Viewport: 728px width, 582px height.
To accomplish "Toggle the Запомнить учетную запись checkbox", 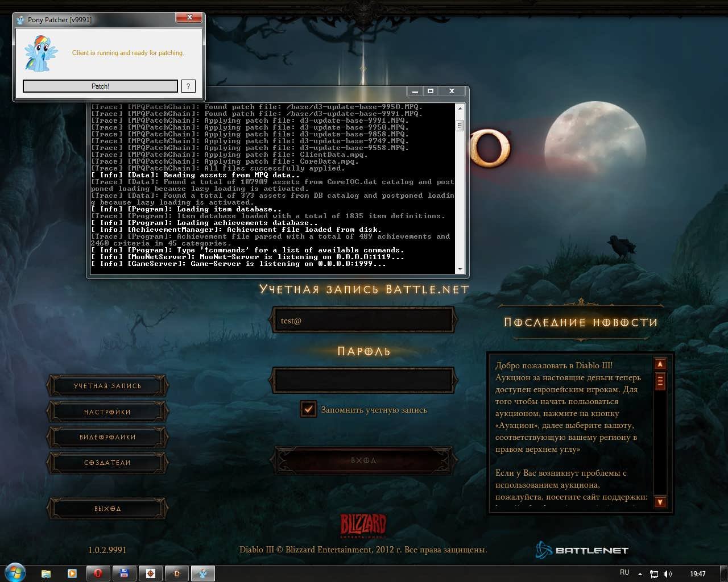I will pyautogui.click(x=308, y=409).
